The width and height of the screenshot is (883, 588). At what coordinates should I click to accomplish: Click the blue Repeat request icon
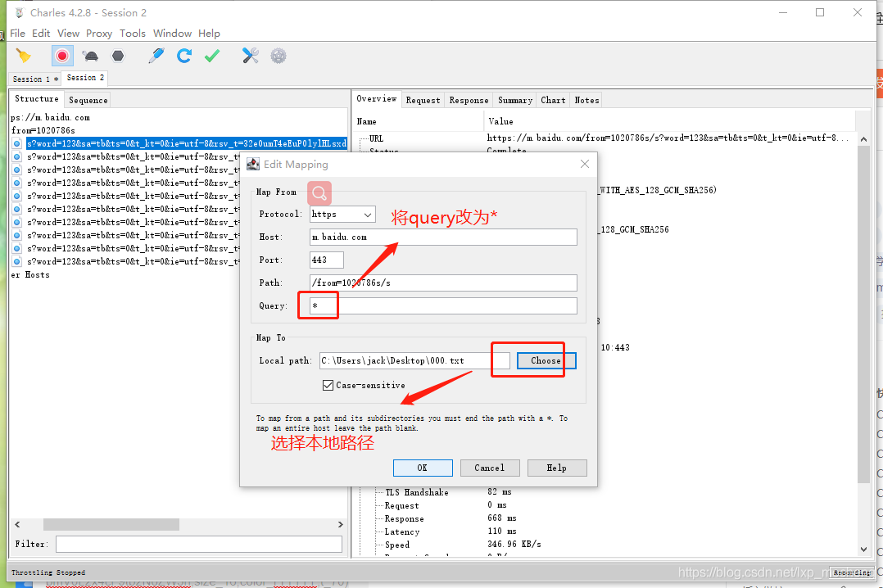click(184, 56)
